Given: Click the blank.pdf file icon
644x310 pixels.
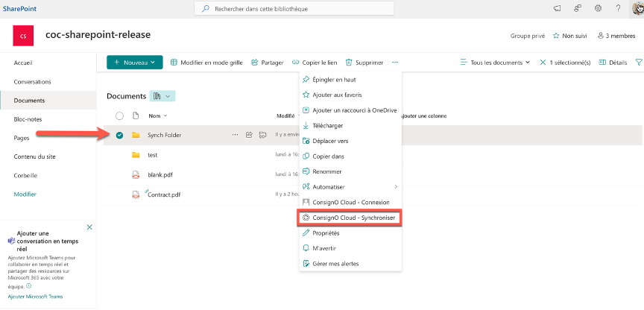Looking at the screenshot, I should point(136,174).
